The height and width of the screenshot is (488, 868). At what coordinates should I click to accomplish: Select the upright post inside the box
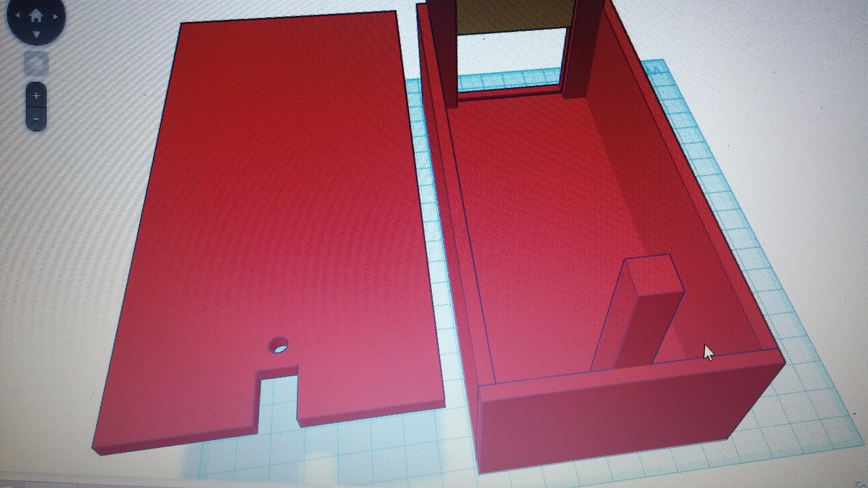coord(637,312)
